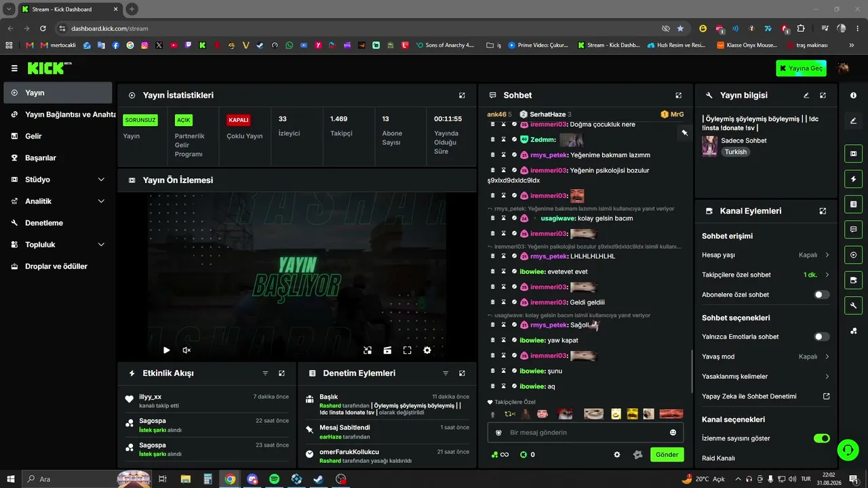
Task: Open Denetleme in left sidebar
Action: (58, 223)
